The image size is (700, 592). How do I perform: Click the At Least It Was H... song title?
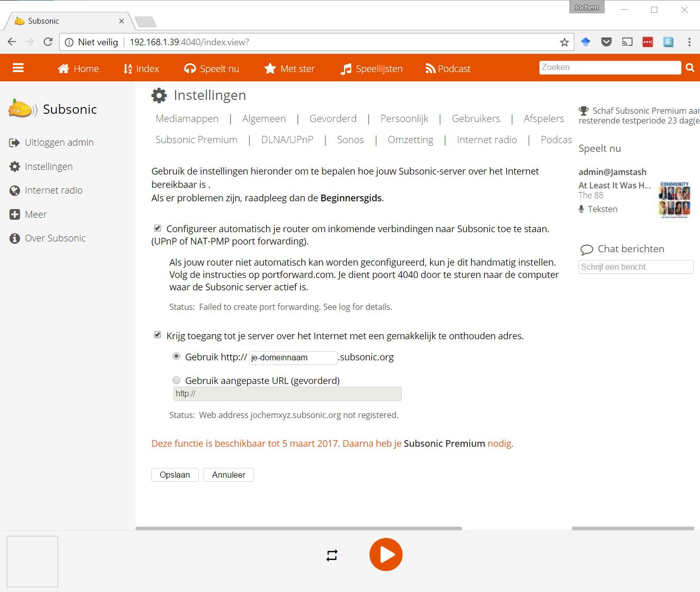[614, 185]
